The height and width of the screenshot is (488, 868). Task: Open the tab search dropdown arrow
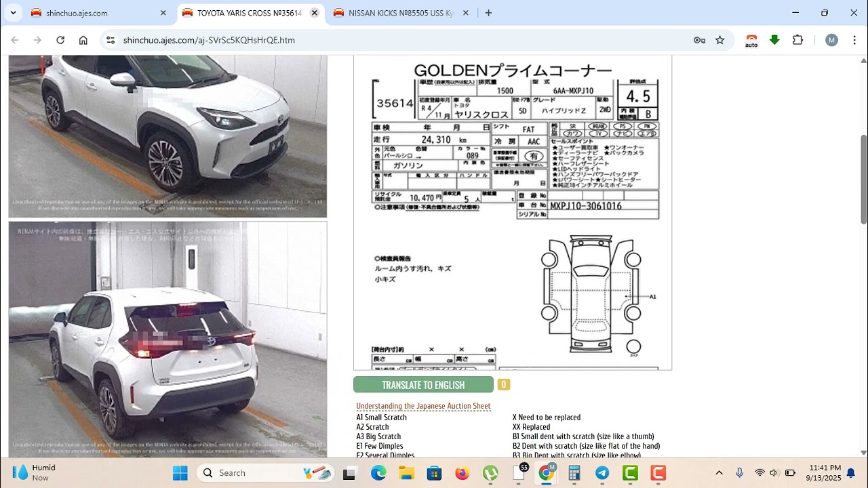tap(13, 13)
